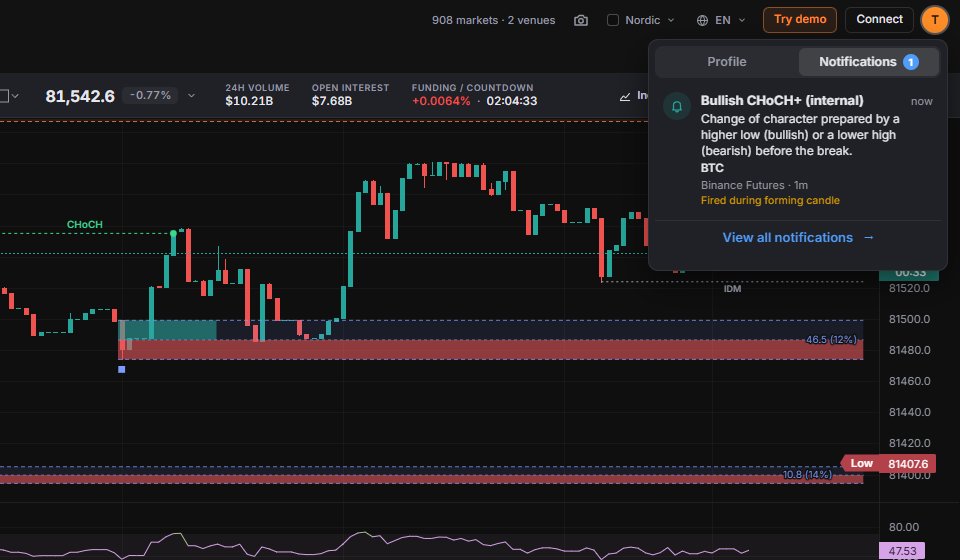Switch to the Notifications tab
The width and height of the screenshot is (960, 560).
868,62
